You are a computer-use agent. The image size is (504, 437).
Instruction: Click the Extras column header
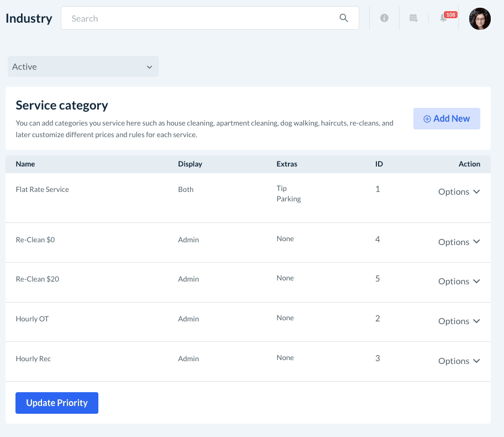click(287, 164)
